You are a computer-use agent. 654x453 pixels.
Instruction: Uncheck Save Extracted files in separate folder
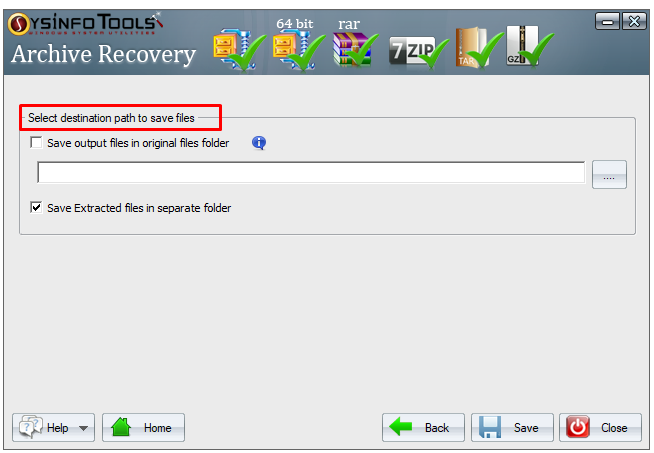point(36,207)
